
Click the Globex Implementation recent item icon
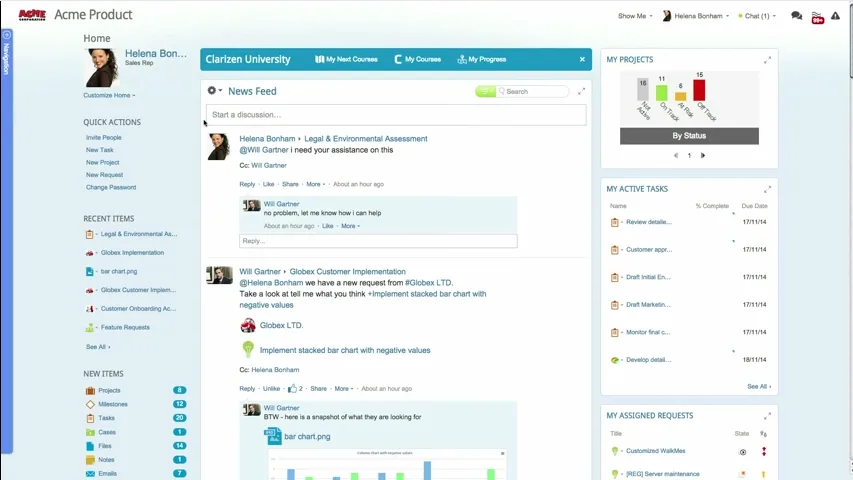89,253
